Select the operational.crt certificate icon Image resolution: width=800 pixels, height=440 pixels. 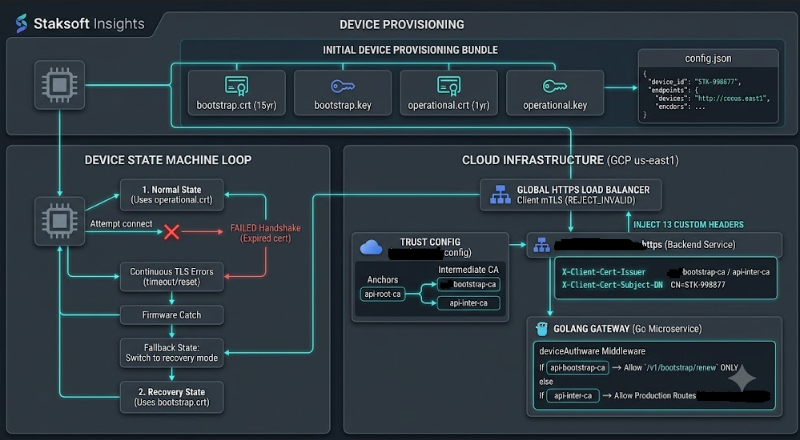click(x=448, y=86)
